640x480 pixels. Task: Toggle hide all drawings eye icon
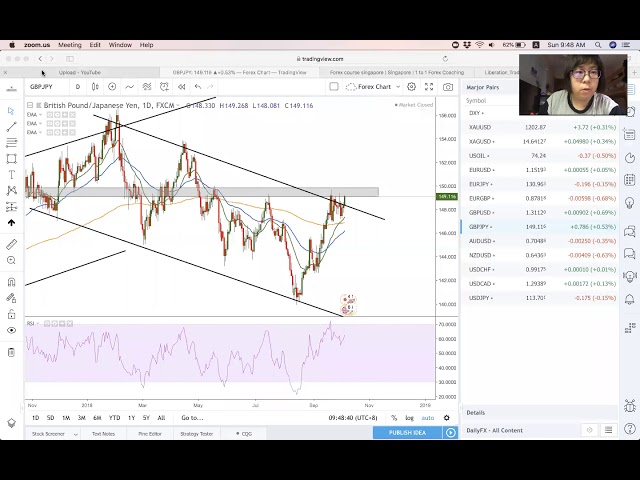[x=11, y=329]
